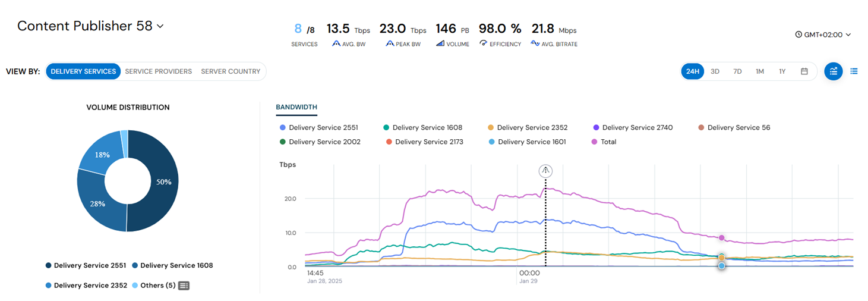The image size is (868, 301).
Task: Click the alert marker icon above chart
Action: point(546,171)
